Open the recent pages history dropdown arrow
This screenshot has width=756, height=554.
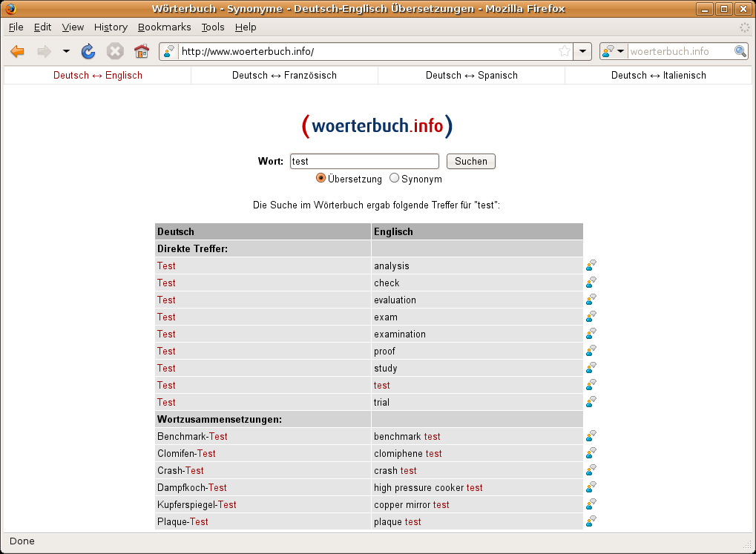[x=66, y=51]
